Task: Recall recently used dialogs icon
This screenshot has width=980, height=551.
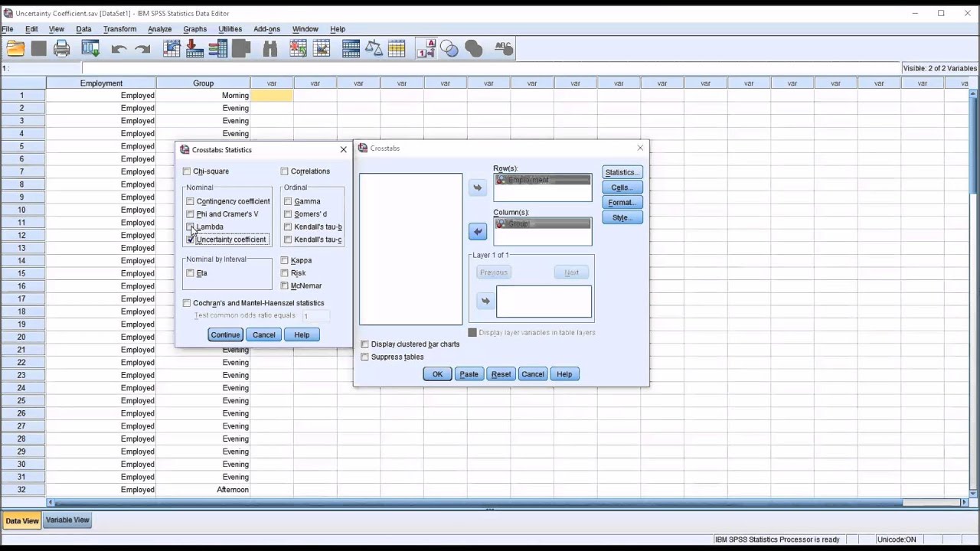Action: (90, 49)
